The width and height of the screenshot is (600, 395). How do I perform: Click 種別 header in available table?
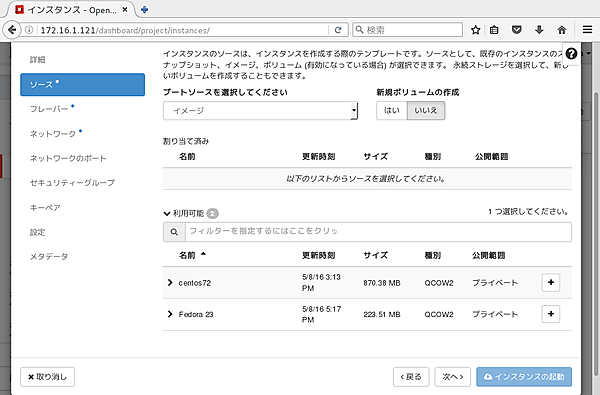pos(432,255)
